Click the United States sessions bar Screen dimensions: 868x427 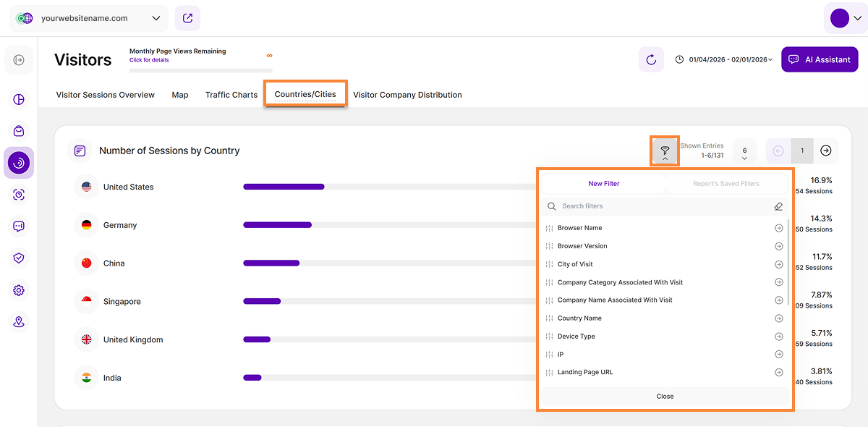point(284,187)
